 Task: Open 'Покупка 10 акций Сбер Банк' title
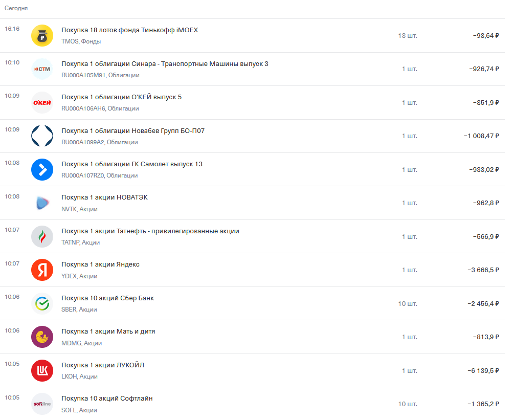107,298
